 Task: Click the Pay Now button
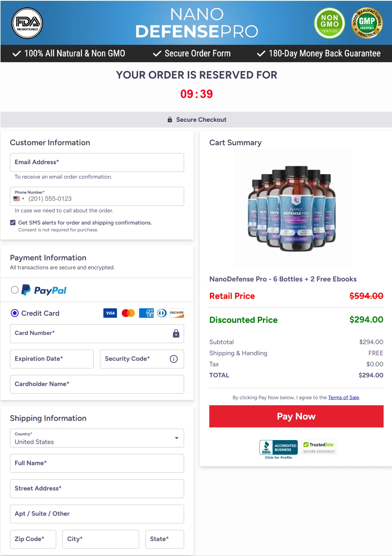click(296, 416)
